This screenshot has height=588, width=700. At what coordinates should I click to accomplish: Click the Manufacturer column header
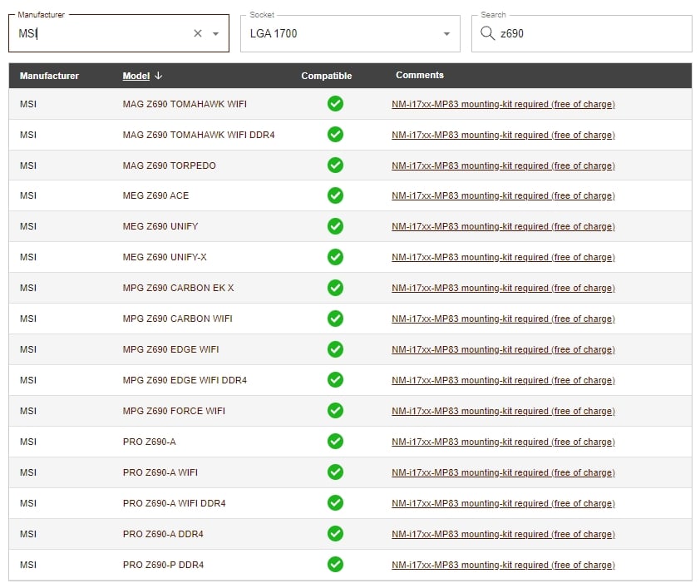coord(49,76)
